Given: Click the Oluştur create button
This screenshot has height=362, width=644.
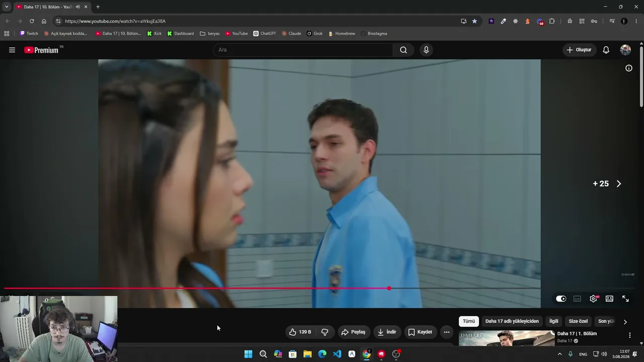Looking at the screenshot, I should click(580, 50).
